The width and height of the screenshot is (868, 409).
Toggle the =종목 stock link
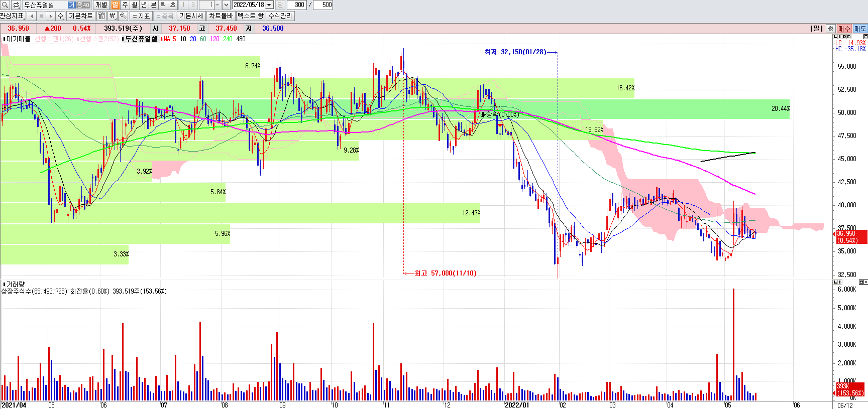165,16
